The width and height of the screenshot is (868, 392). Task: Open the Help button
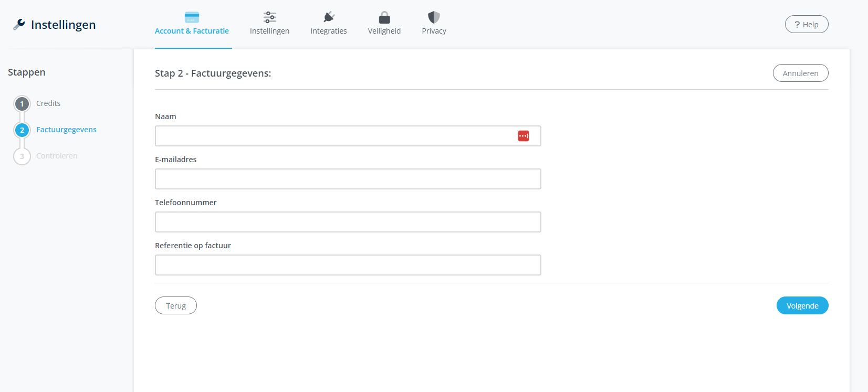pos(806,25)
